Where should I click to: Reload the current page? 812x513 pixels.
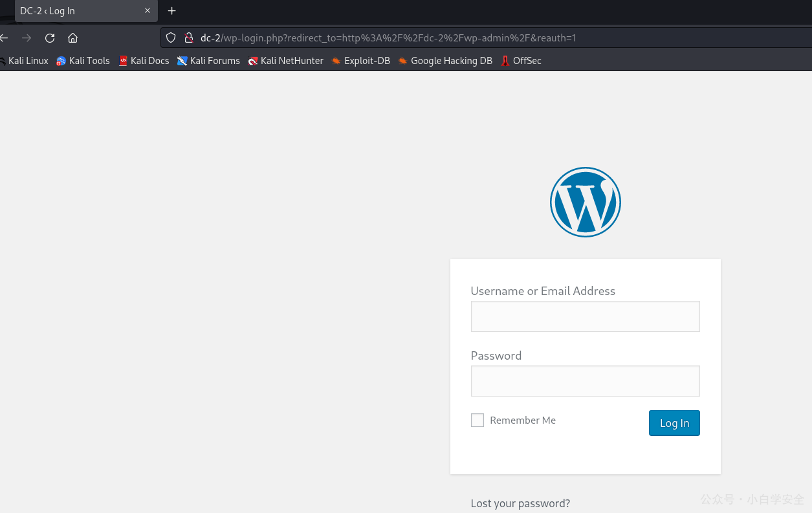click(x=50, y=38)
